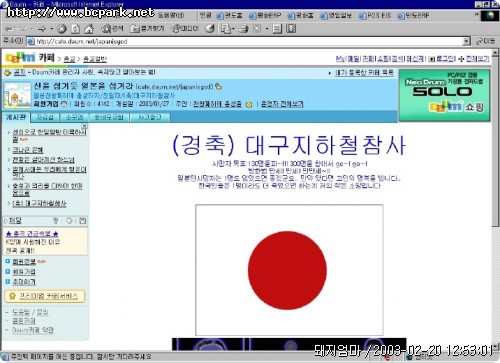
Task: Click the Back arrow in the toolbar
Action: tap(9, 29)
